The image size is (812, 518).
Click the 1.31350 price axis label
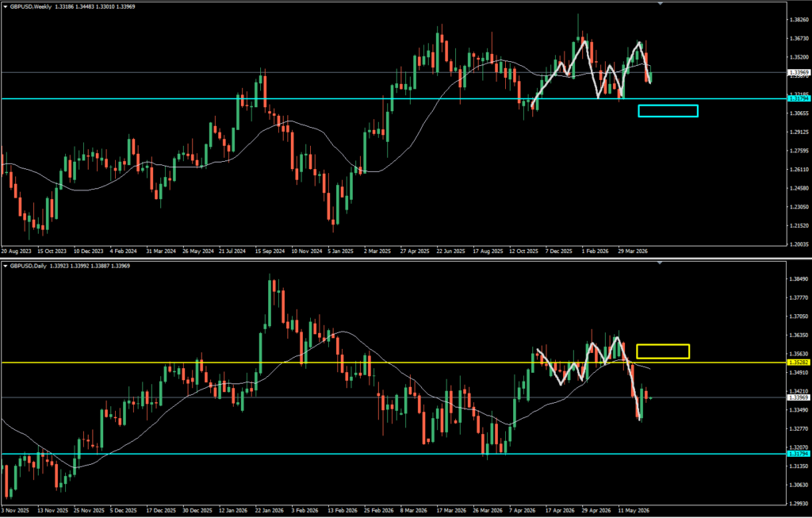(x=800, y=466)
